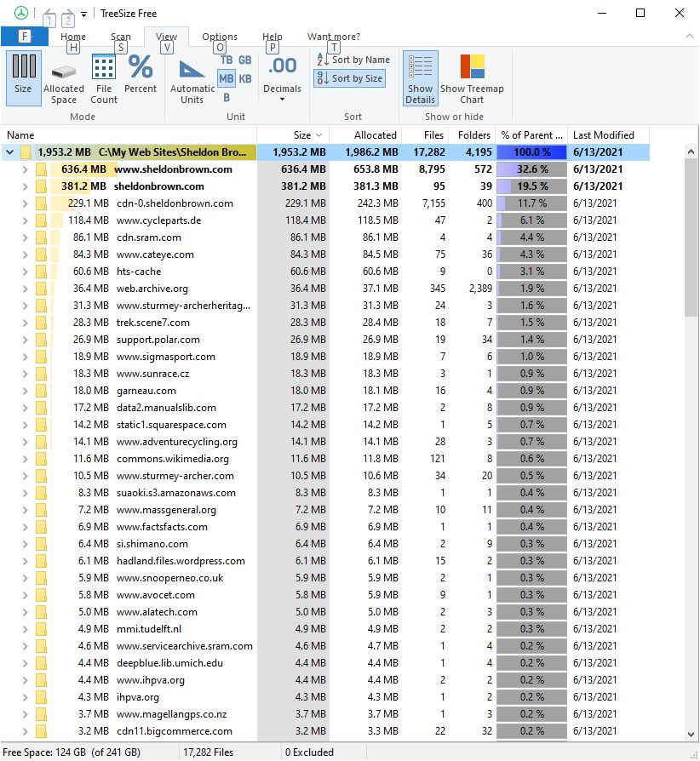Switch to Allocated Space mode
This screenshot has width=700, height=761.
pyautogui.click(x=64, y=77)
